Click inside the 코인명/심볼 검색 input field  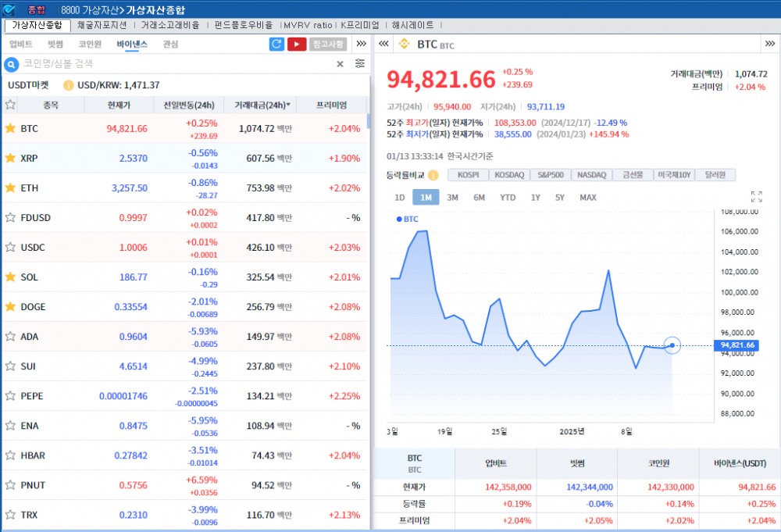click(156, 64)
